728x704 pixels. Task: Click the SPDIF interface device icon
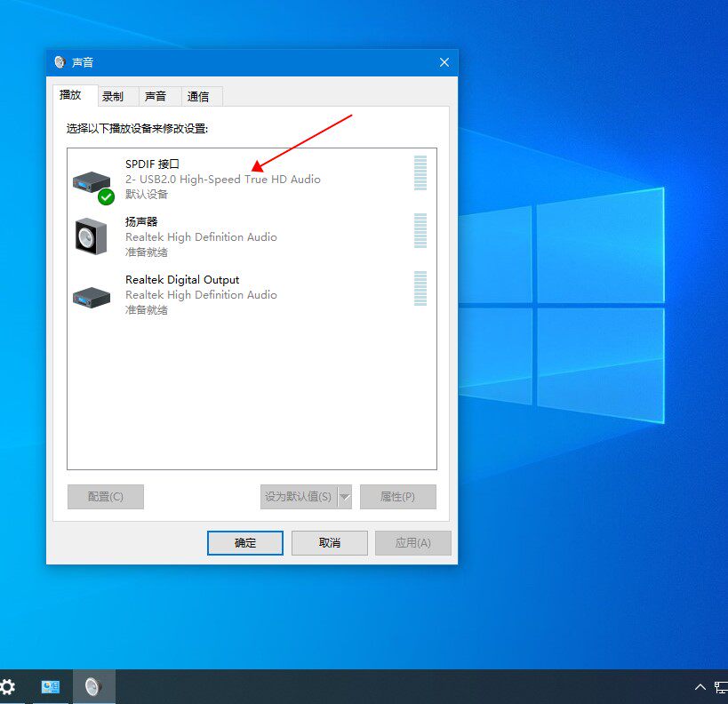click(92, 184)
